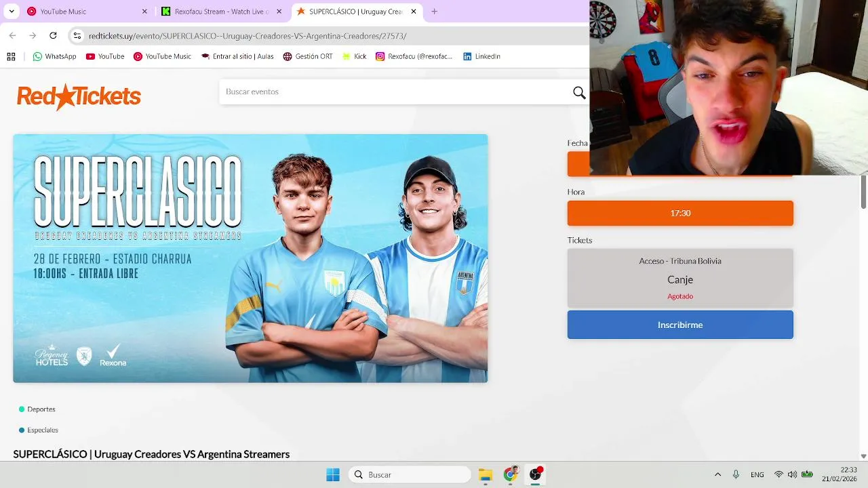Open Rexofacu Instagram bookmark
Viewport: 868px width, 488px height.
pos(414,56)
